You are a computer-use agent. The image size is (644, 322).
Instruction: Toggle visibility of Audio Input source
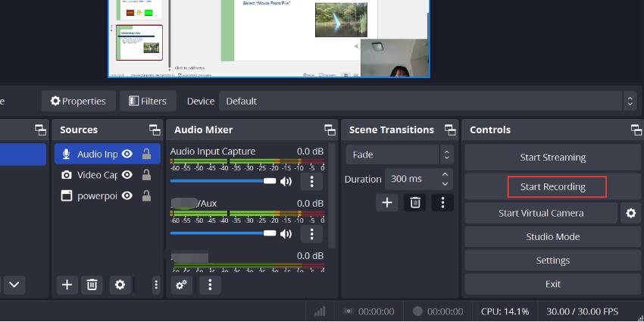(127, 154)
